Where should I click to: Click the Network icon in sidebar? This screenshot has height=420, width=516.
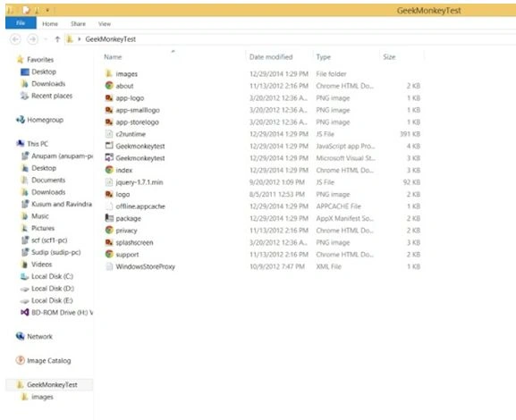(20, 336)
